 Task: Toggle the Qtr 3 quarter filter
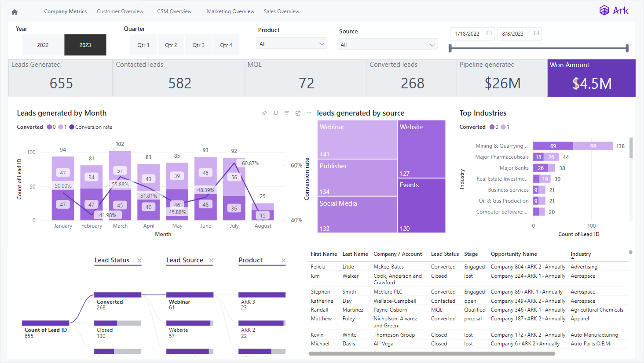198,45
